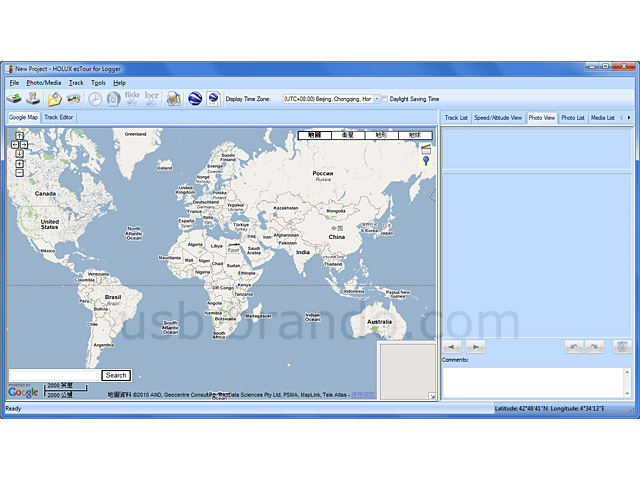Open the Help menu
The image size is (640, 480).
tap(119, 83)
